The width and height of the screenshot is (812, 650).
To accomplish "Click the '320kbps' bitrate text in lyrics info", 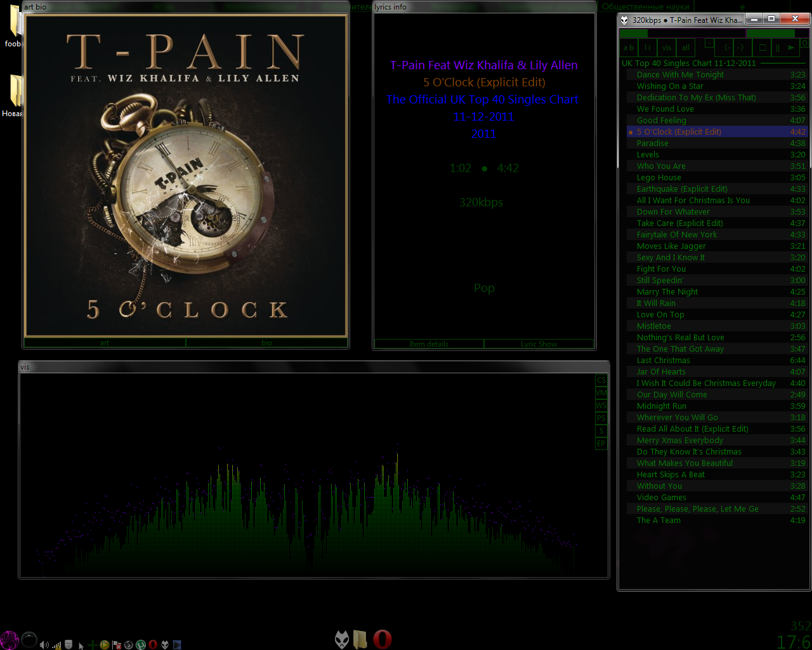I will pos(481,202).
